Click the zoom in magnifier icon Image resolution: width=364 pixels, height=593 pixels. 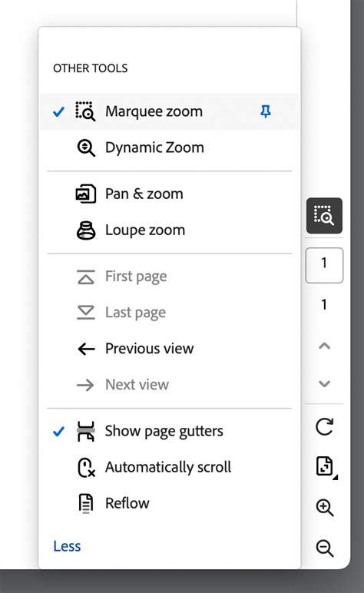pyautogui.click(x=325, y=508)
